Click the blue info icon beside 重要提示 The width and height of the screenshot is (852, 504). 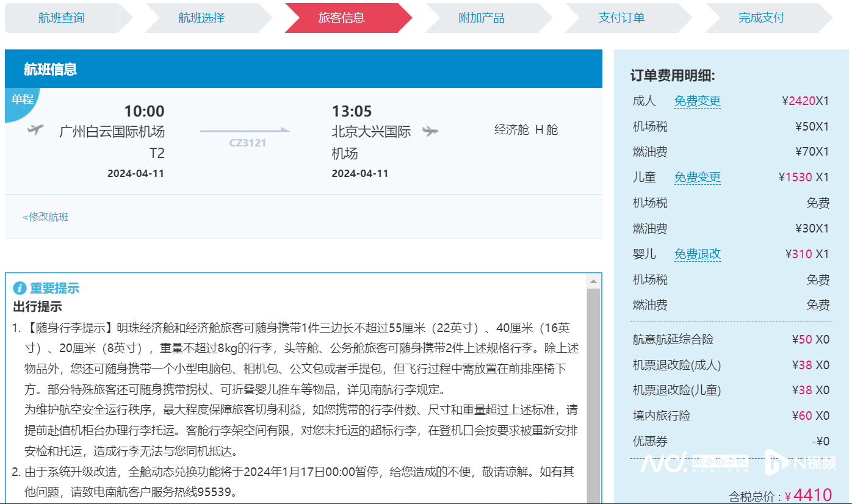point(20,288)
